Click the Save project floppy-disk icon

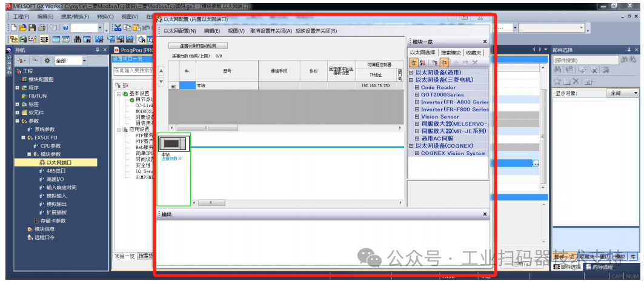click(32, 28)
